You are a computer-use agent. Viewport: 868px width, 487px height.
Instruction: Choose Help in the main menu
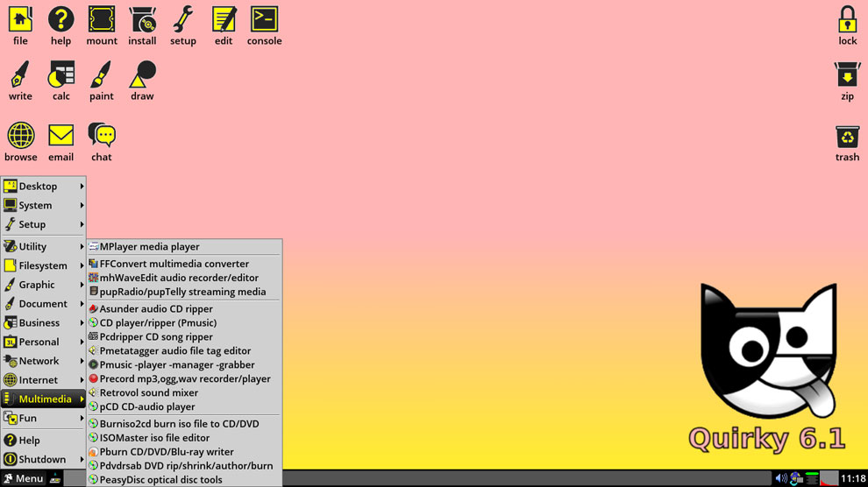coord(43,441)
